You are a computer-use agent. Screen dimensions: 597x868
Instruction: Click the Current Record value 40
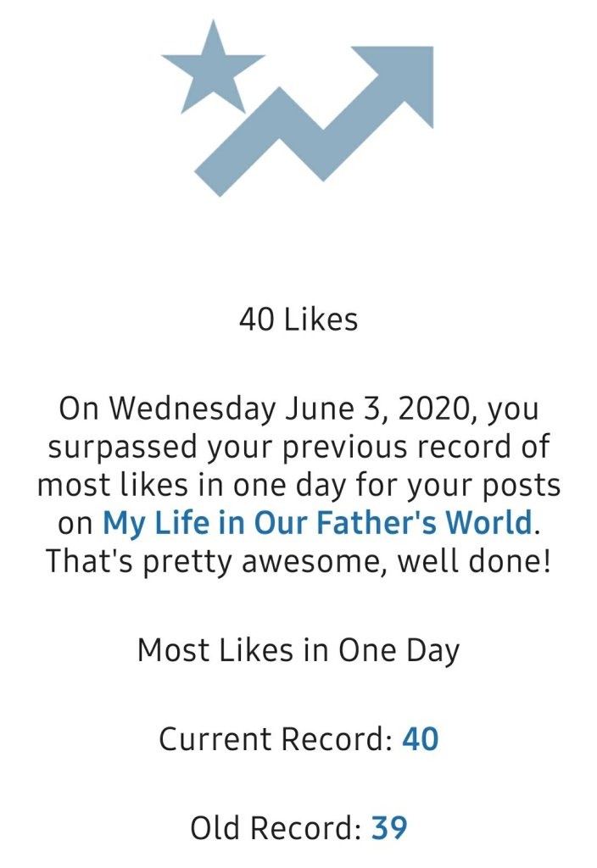(x=420, y=739)
